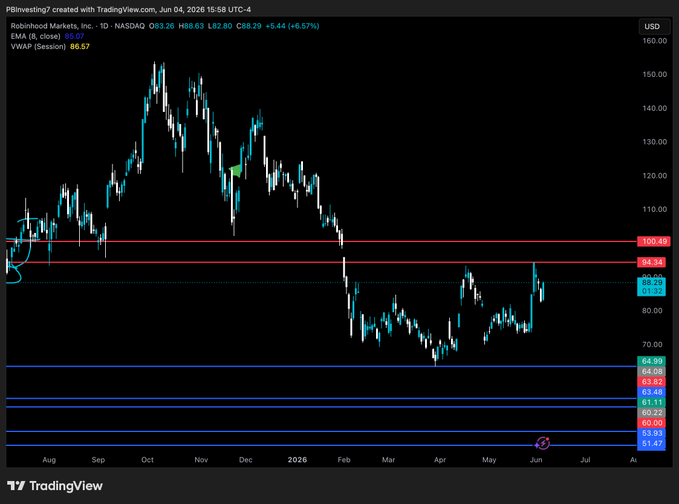Click the 51.47 blue price label
The width and height of the screenshot is (679, 504).
click(x=652, y=443)
